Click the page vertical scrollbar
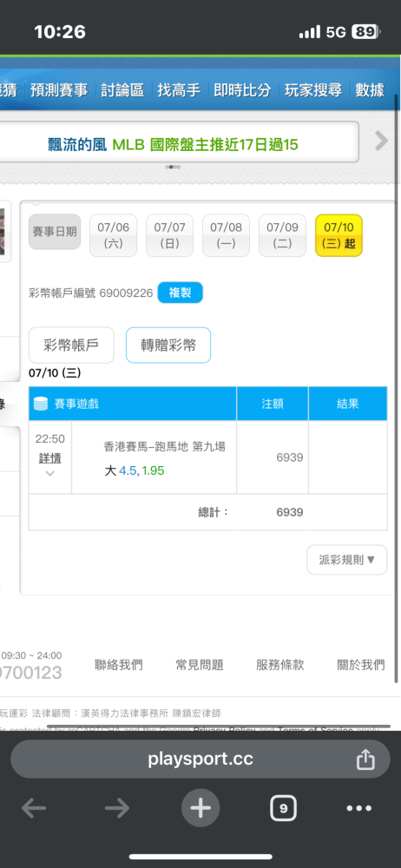This screenshot has width=401, height=868. coord(397,387)
